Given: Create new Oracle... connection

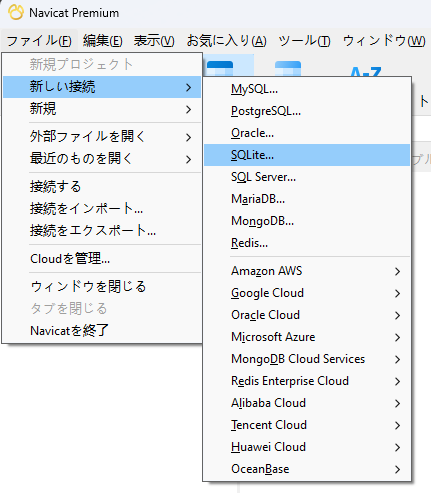Looking at the screenshot, I should (x=307, y=133).
